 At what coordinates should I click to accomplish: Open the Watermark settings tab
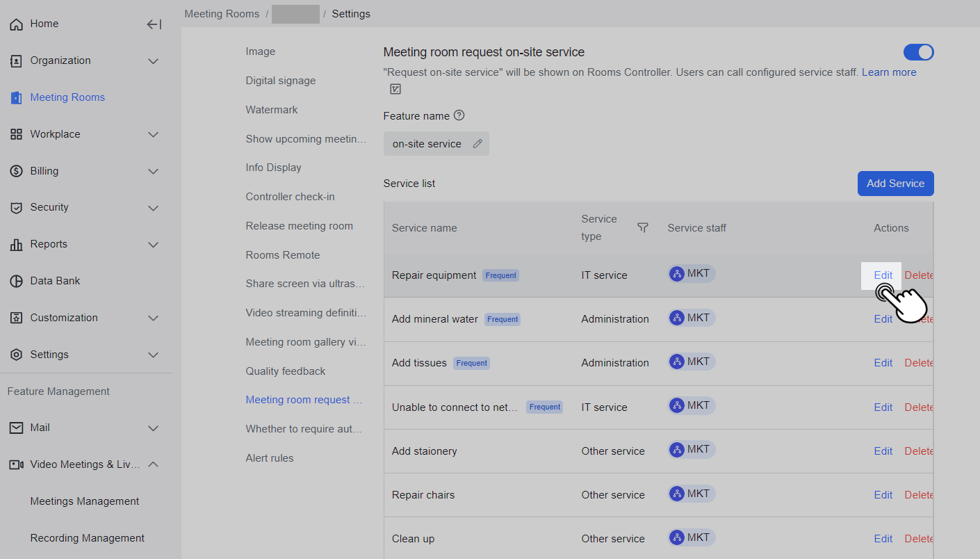[x=271, y=110]
